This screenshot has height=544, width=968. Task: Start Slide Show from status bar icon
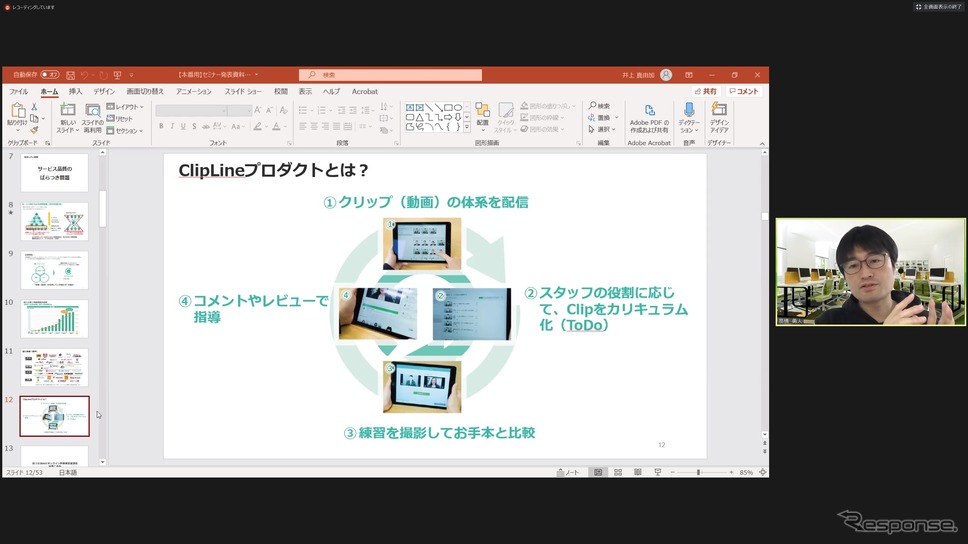pyautogui.click(x=657, y=472)
